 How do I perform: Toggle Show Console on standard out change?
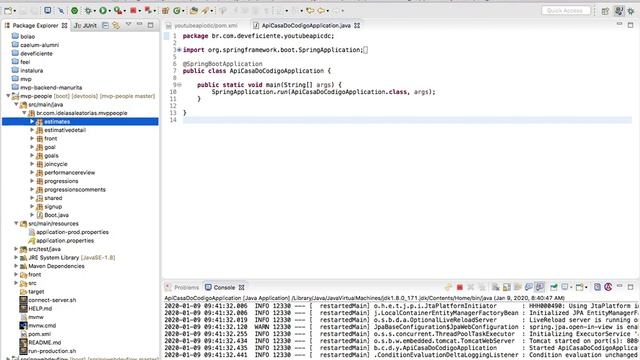529,287
